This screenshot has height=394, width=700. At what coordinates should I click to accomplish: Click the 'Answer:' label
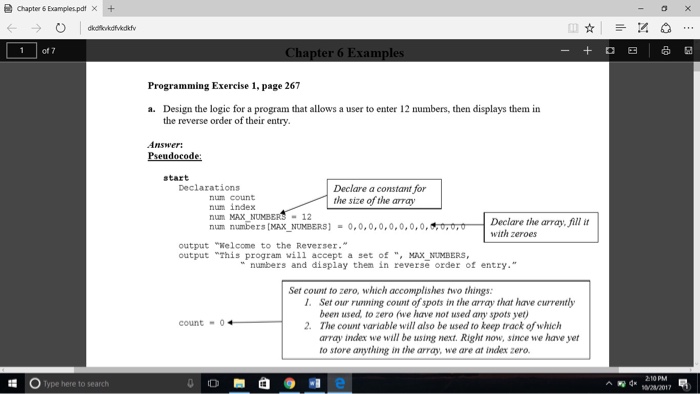(x=165, y=145)
